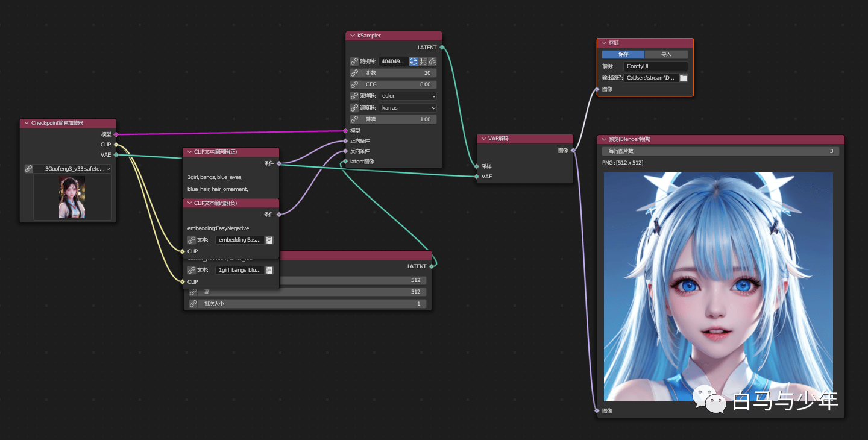Viewport: 868px width, 440px height.
Task: Click link icon beside CFG field
Action: (x=354, y=84)
